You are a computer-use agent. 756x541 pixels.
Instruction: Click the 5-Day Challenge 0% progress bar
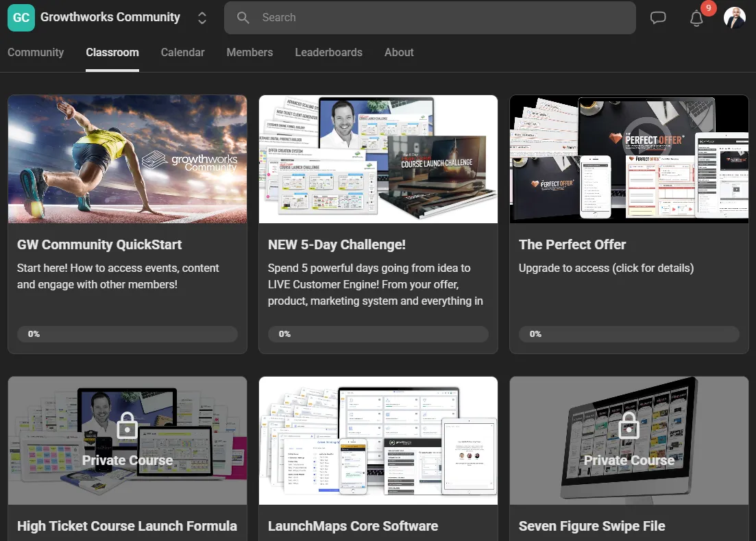[x=378, y=334]
